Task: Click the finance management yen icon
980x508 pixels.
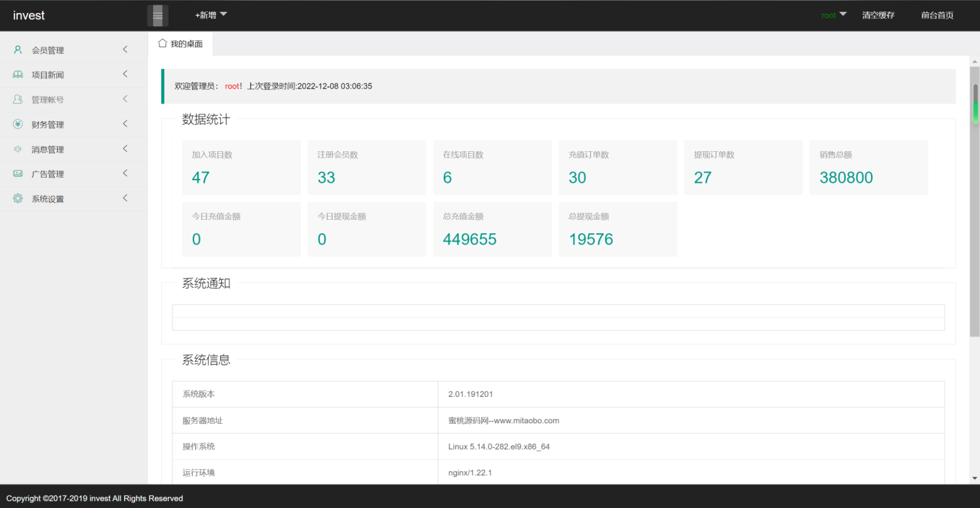Action: click(18, 124)
